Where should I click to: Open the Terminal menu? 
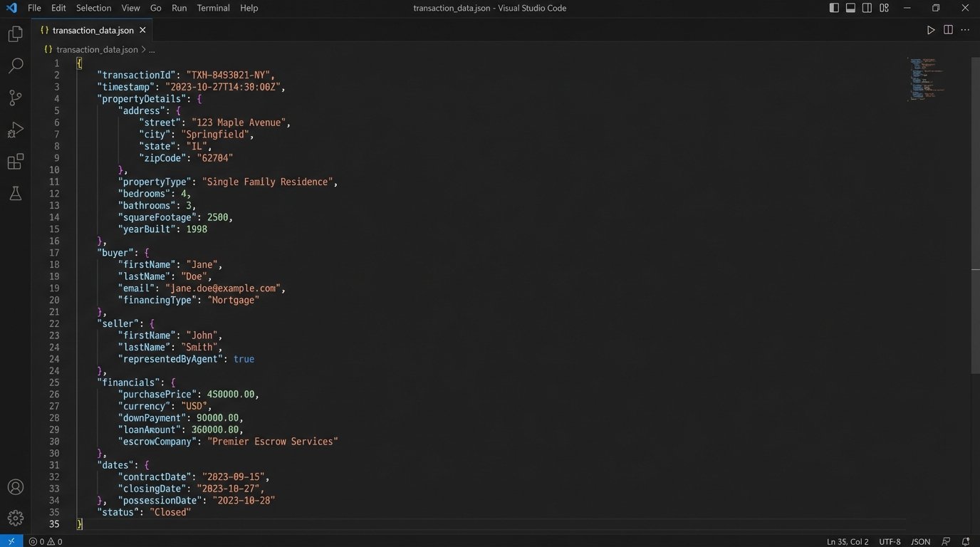tap(213, 8)
